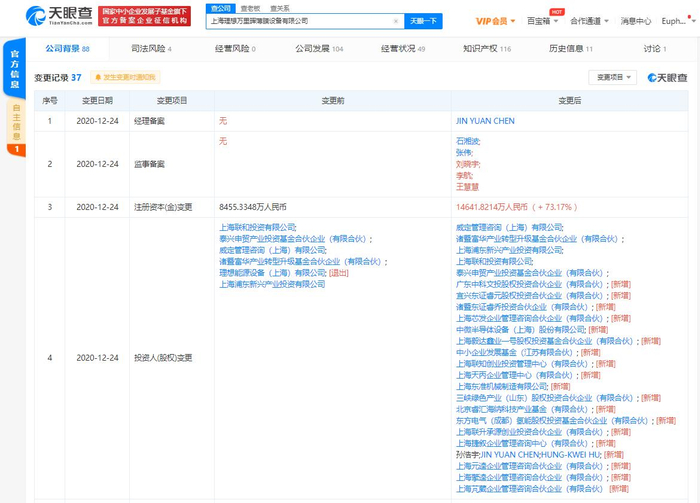
Task: Click the 变更记录 37 section title
Action: pos(58,78)
